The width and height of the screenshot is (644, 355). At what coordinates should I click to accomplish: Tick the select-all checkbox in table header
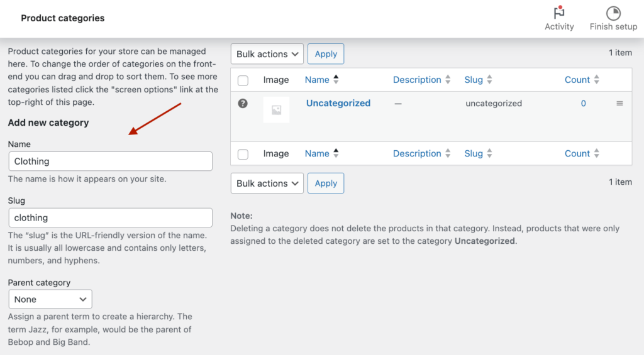point(243,80)
